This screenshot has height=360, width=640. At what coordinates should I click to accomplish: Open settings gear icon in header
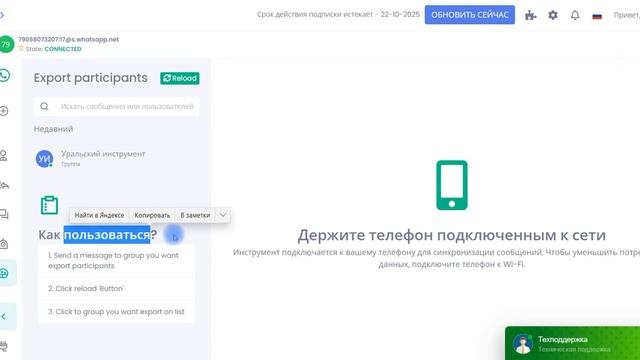(x=553, y=15)
